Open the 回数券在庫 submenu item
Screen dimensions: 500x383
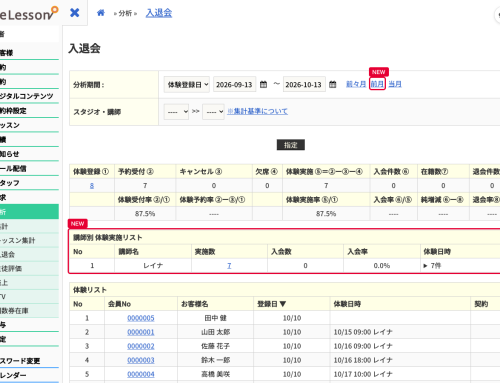29,311
